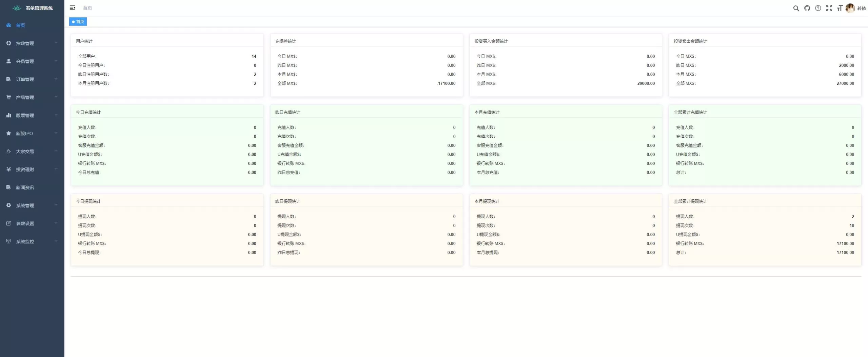Viewport: 868px width, 357px height.
Task: Click the 系统管理 gear icon
Action: (x=9, y=205)
